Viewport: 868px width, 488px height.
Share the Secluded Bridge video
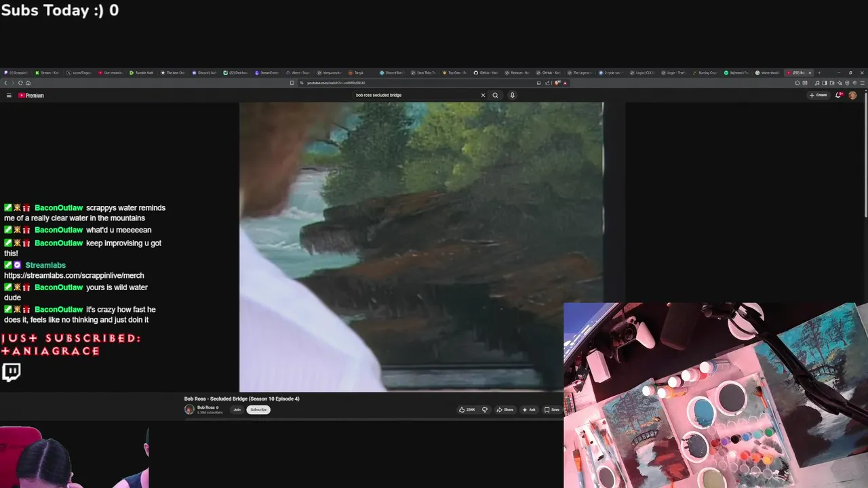(x=506, y=409)
